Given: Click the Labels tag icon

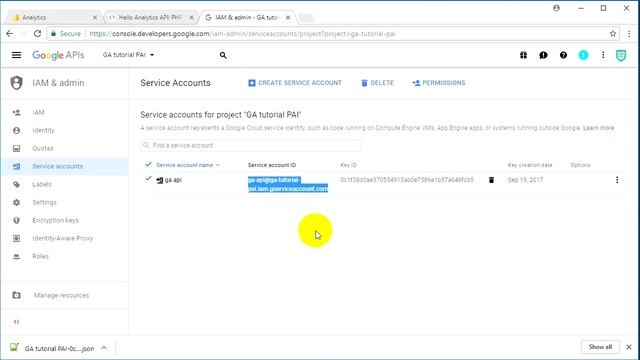Looking at the screenshot, I should (16, 184).
